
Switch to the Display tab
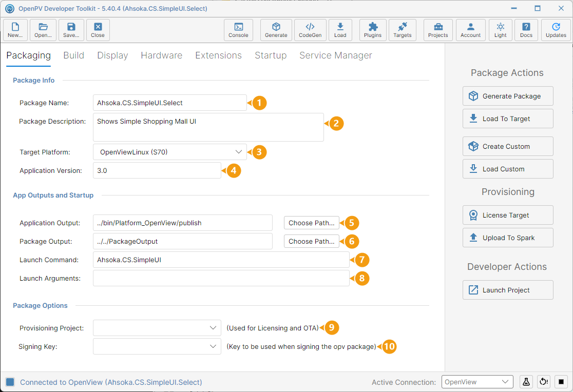[112, 55]
